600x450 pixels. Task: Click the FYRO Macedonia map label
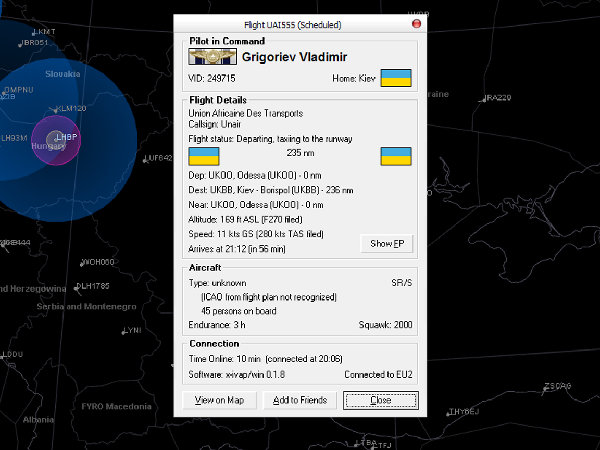[x=116, y=406]
